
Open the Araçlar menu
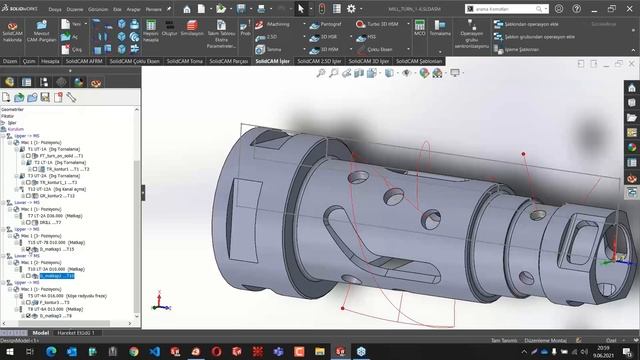pyautogui.click(x=133, y=9)
